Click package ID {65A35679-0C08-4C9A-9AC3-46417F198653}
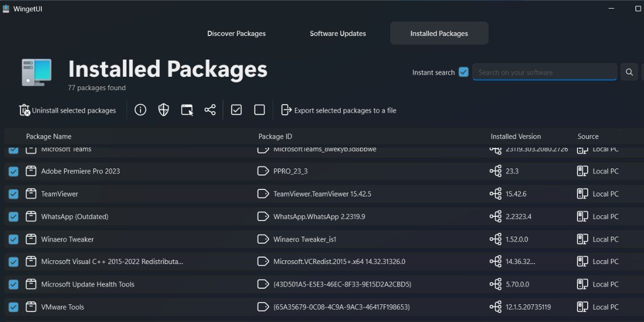 click(x=341, y=307)
